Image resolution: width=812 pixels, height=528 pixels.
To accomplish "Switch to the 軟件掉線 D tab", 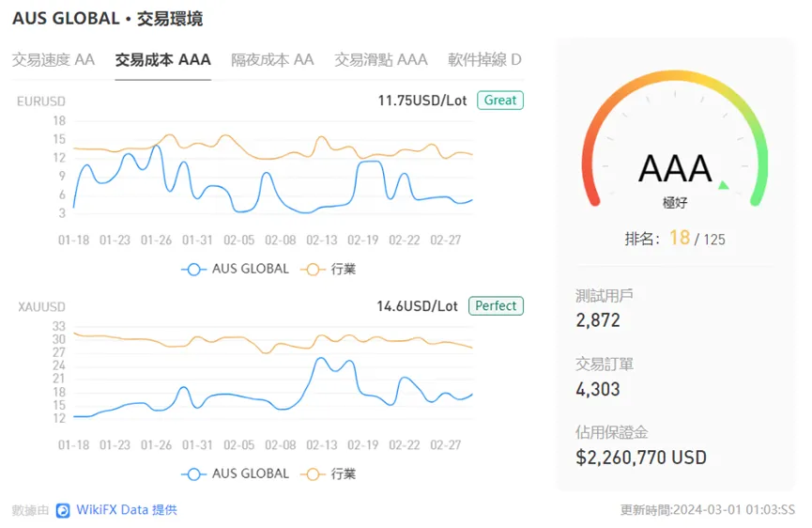I will 484,59.
